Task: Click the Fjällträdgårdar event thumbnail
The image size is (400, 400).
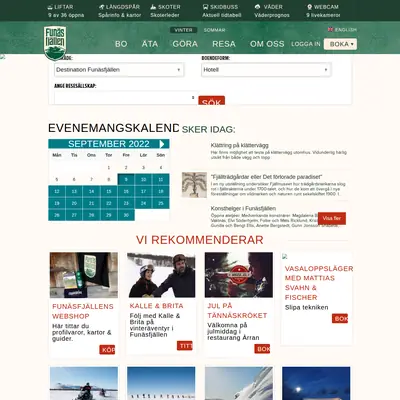Action: 194,185
